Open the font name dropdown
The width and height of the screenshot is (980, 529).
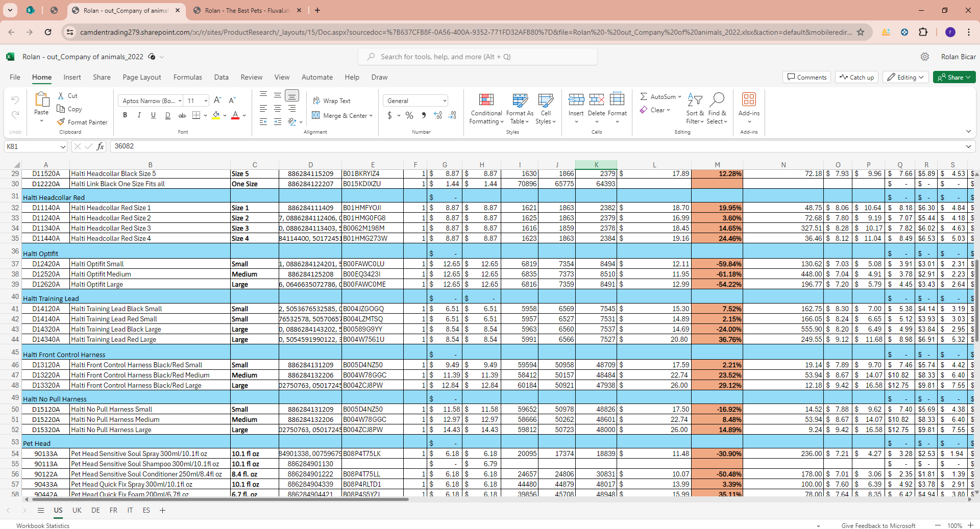point(180,101)
